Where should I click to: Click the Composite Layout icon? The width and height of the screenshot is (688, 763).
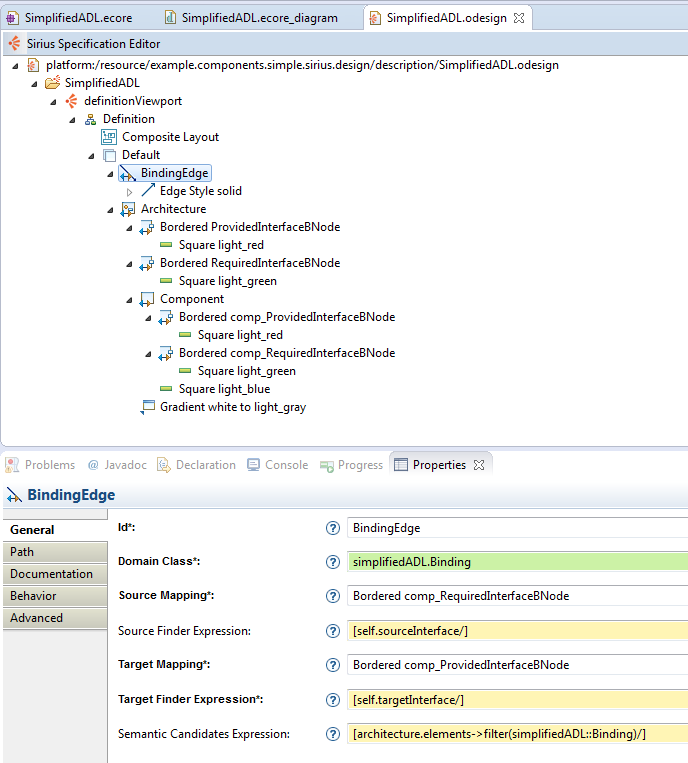click(109, 137)
